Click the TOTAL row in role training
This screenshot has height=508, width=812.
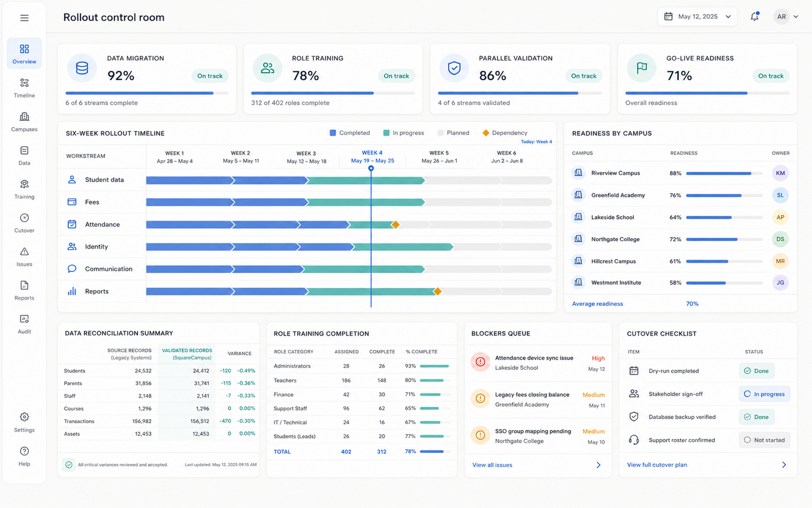[362, 451]
